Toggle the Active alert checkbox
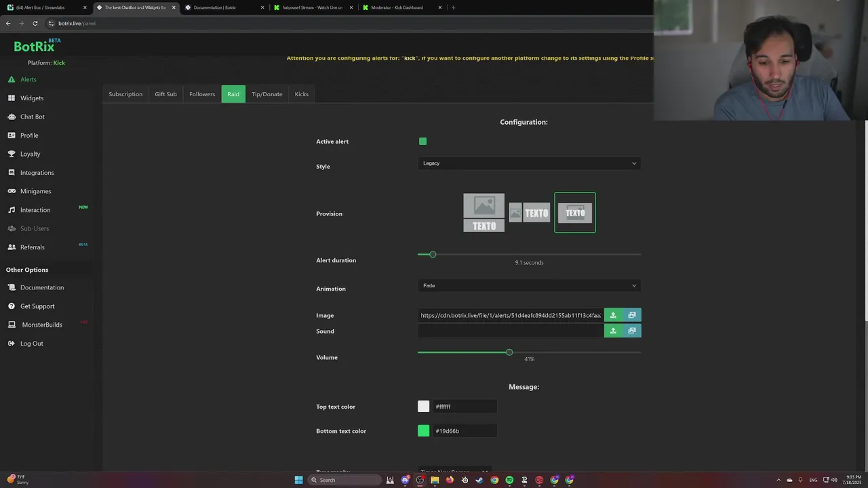The image size is (868, 488). click(423, 141)
